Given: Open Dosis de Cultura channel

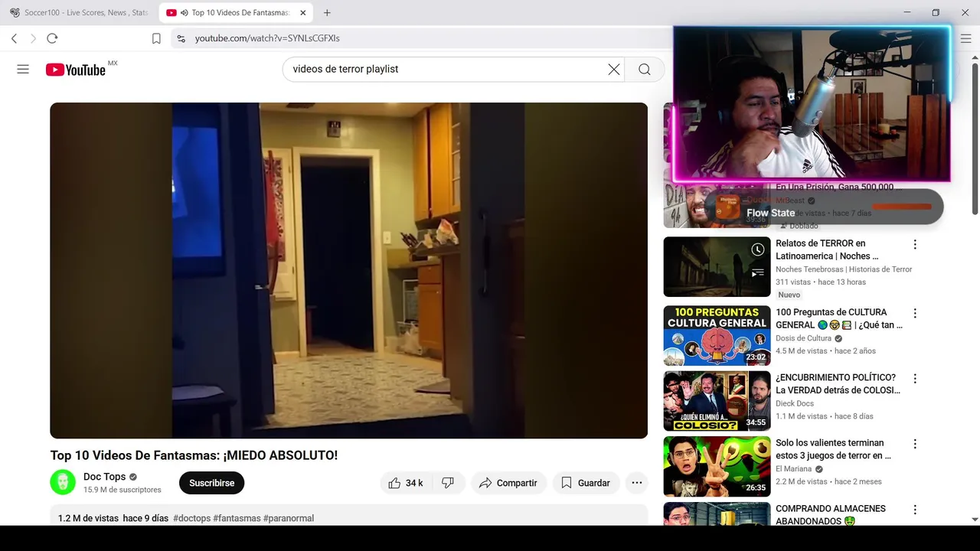Looking at the screenshot, I should (x=803, y=338).
